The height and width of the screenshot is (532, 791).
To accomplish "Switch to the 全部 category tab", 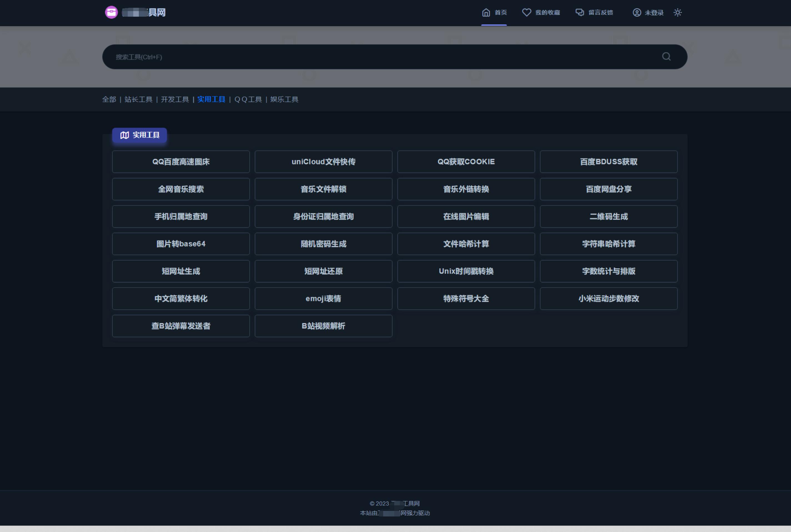I will [x=109, y=99].
